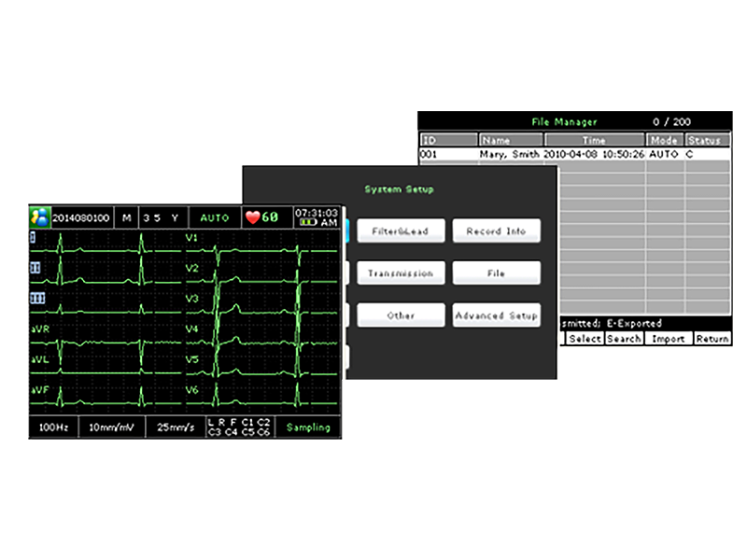Screen dimensions: 747x560
Task: Switch the AUTO mode setting
Action: [215, 218]
